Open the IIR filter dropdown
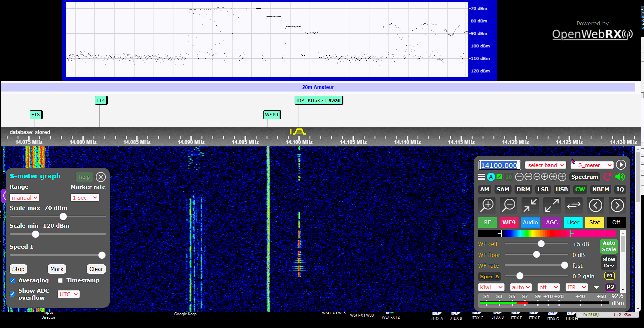 coord(577,287)
